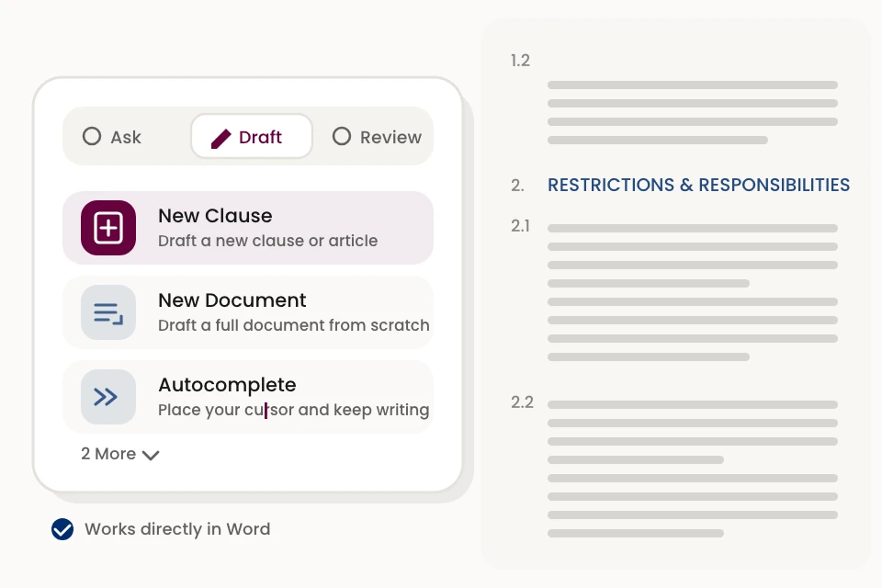Viewport: 882px width, 588px height.
Task: Open the New Document lines icon
Action: click(108, 312)
